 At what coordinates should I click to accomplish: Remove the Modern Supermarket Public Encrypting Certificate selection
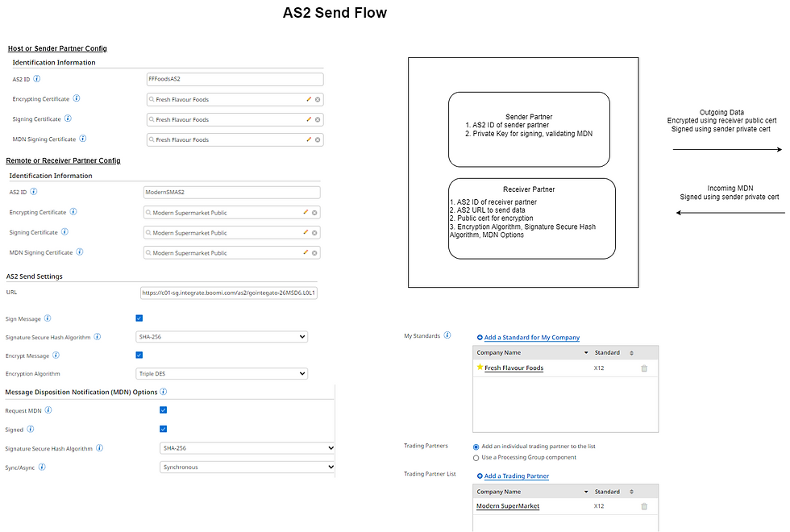point(314,213)
